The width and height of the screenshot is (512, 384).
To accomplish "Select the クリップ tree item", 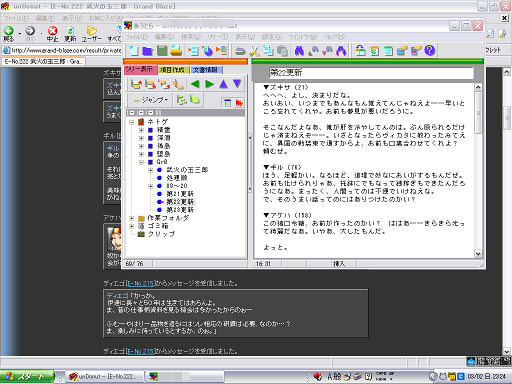I will [161, 234].
